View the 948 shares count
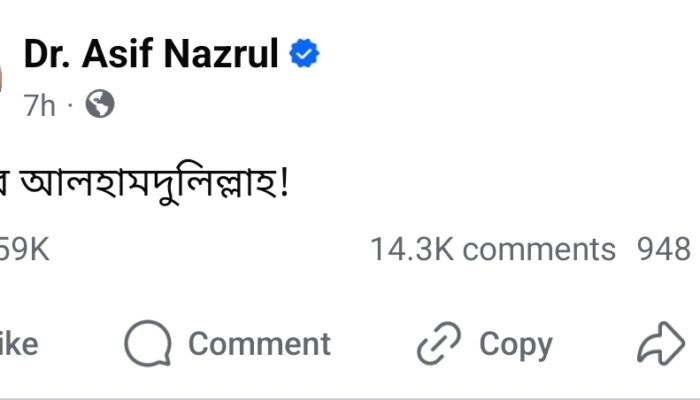Viewport: 700px width, 400px height. (x=665, y=249)
